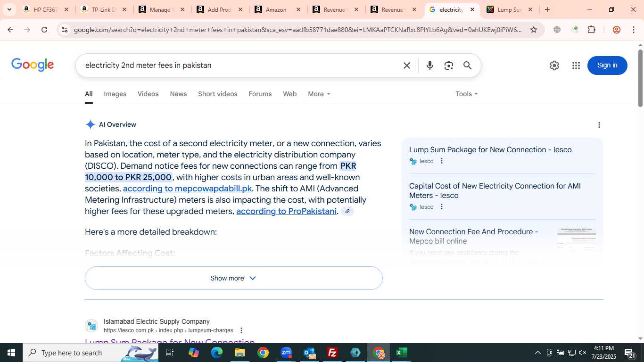This screenshot has height=362, width=644.
Task: Open the Chrome profile avatar
Action: click(x=616, y=30)
